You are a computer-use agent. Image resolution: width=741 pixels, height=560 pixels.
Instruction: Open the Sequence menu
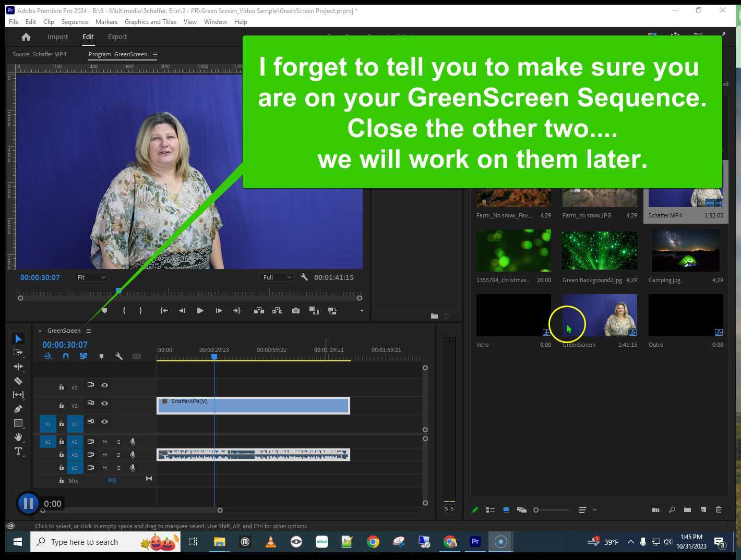(x=75, y=22)
